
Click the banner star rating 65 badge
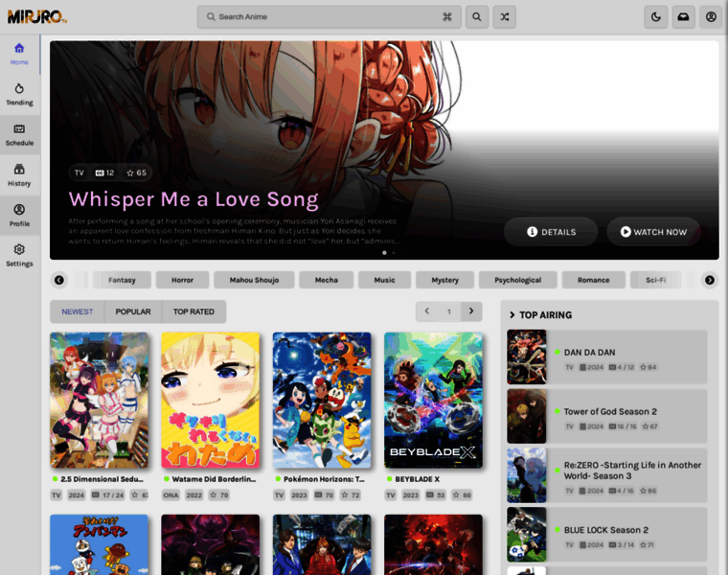click(136, 172)
